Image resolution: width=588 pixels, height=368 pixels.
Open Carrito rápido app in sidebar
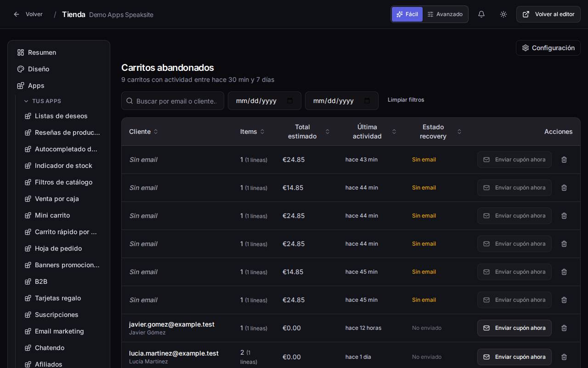tap(62, 232)
